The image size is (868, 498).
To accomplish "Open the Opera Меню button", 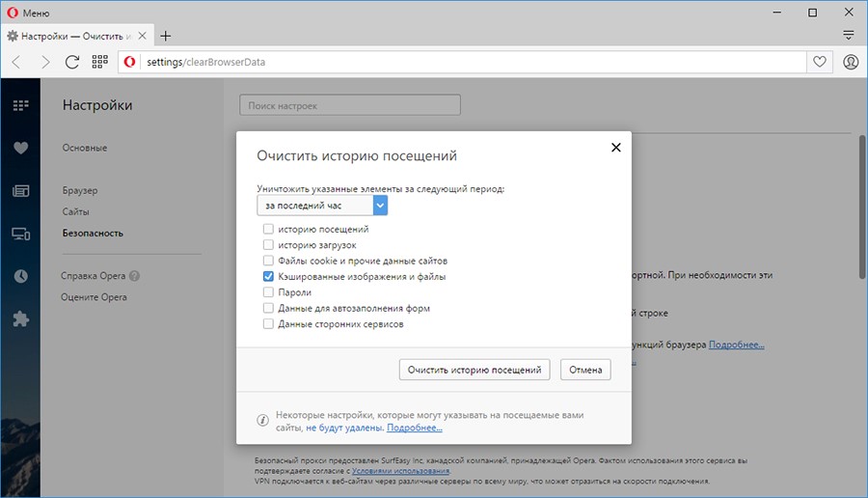I will (x=28, y=13).
